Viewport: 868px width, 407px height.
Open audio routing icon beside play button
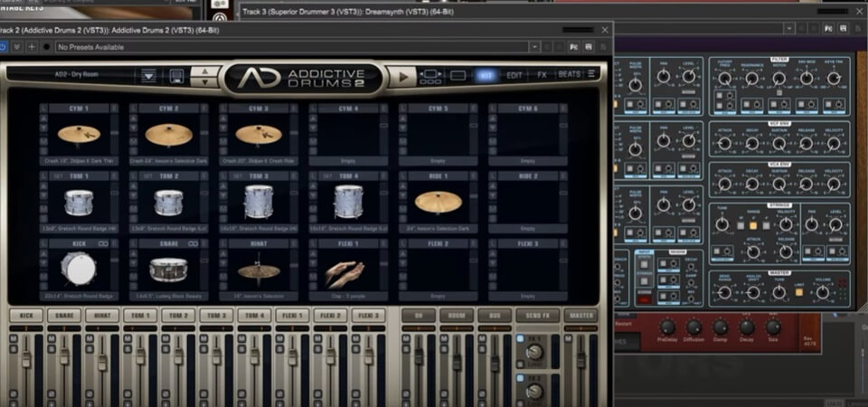tap(430, 76)
